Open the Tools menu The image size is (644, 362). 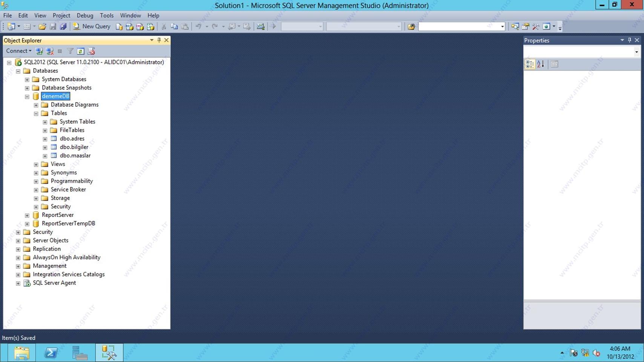(x=107, y=15)
